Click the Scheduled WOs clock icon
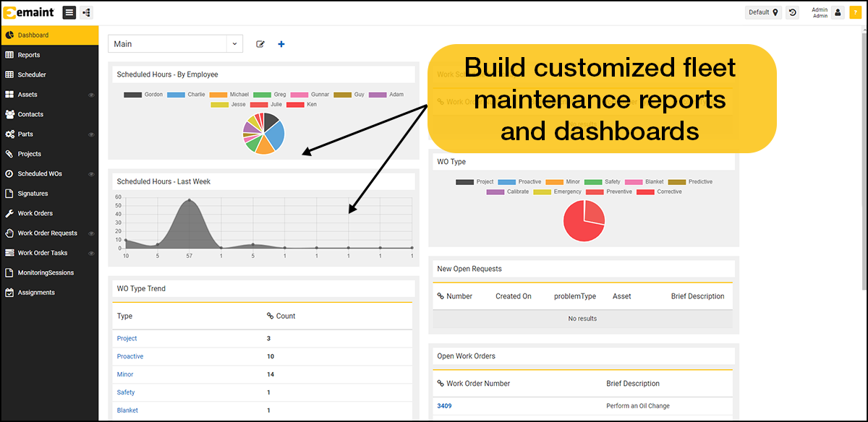This screenshot has width=868, height=422. [9, 174]
